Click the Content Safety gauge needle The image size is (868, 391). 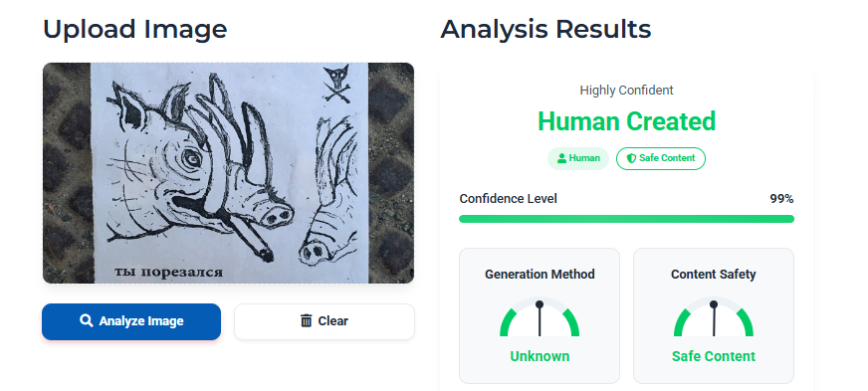click(x=714, y=319)
